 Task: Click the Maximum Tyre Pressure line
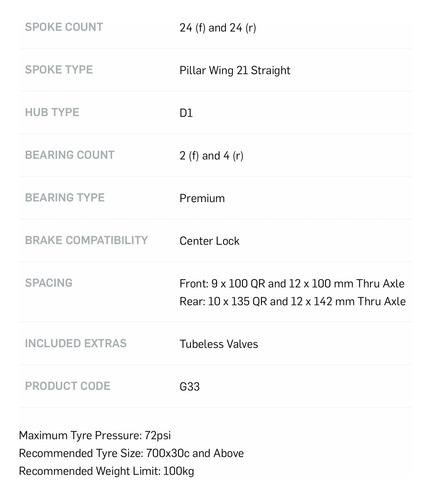coord(95,435)
